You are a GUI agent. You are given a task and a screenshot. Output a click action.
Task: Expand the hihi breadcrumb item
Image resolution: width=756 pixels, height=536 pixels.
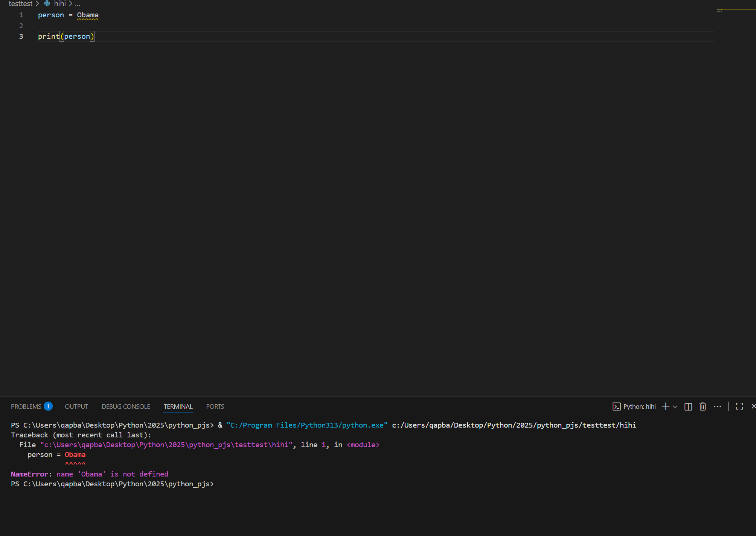[60, 3]
